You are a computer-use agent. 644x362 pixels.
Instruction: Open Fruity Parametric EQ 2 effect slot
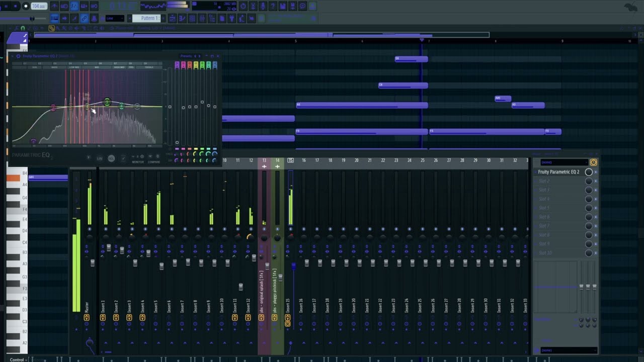pos(558,172)
